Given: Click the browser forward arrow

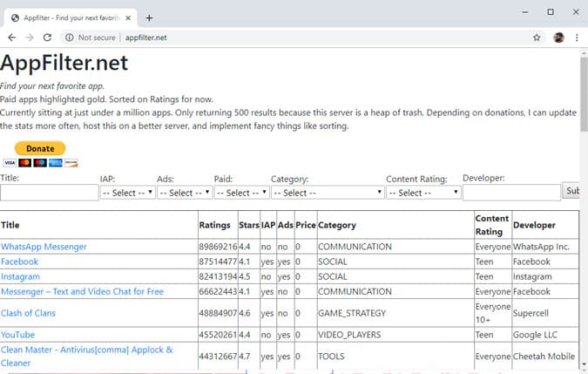Looking at the screenshot, I should click(30, 37).
